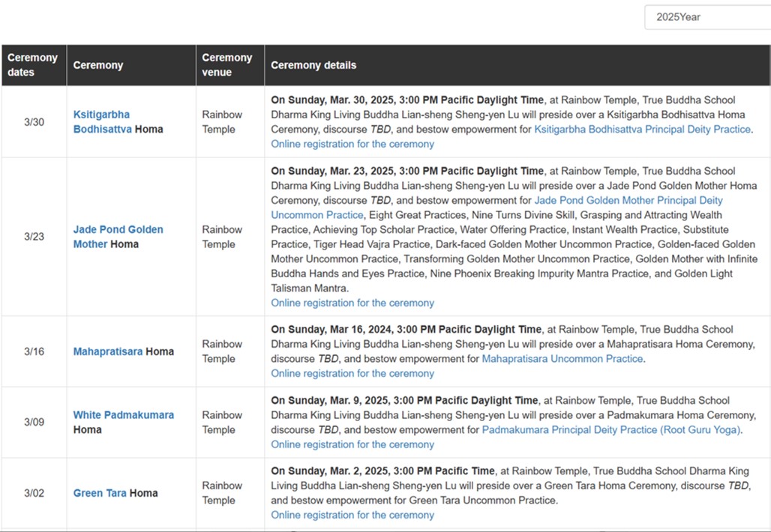Click 'On Sunday, Mar. 9, 2025' heading text
Viewport: 771px width, 532px height.
point(329,401)
